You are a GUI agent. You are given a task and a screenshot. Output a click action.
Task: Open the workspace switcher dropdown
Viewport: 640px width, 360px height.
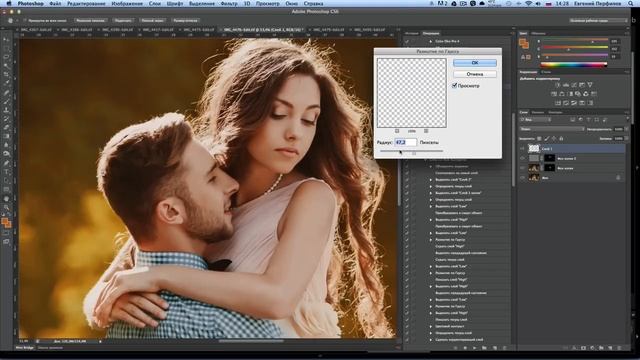[x=598, y=20]
